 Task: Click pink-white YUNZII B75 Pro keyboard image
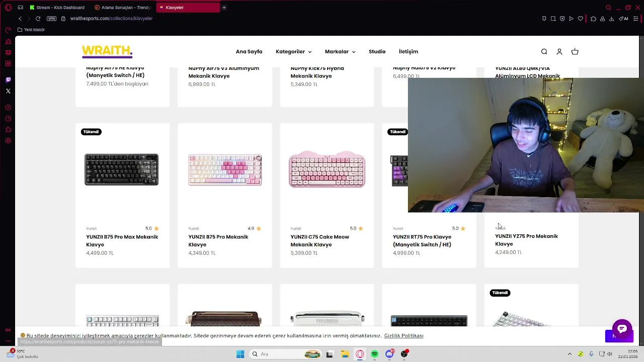pos(225,170)
